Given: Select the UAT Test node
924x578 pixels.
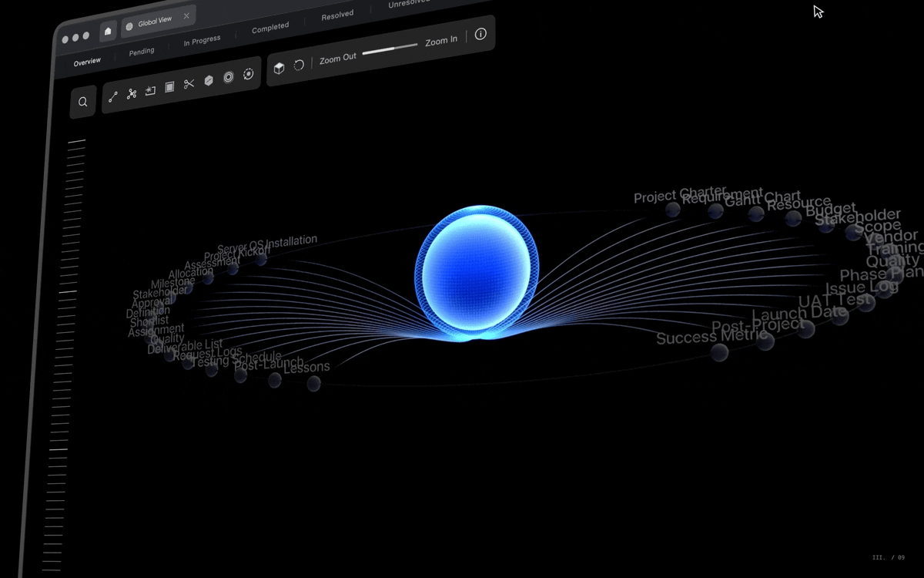Looking at the screenshot, I should [x=835, y=301].
